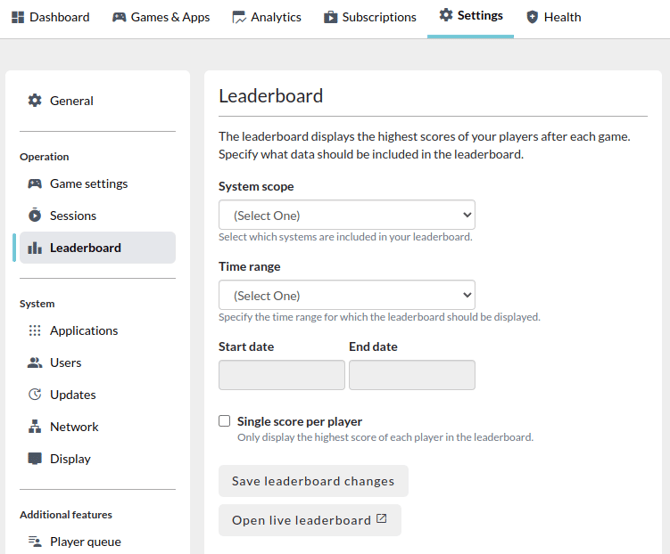Open live leaderboard in new window
670x554 pixels.
(309, 520)
